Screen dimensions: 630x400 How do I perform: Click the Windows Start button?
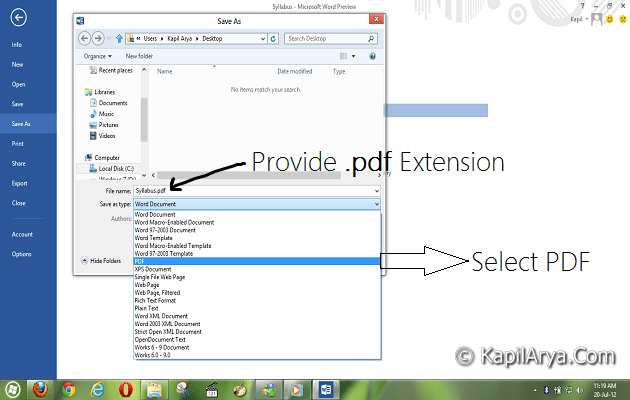pos(12,390)
